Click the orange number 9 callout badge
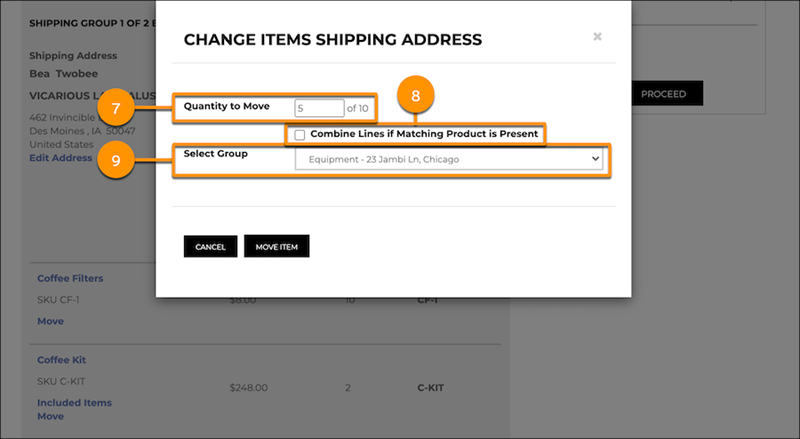800x439 pixels. [116, 161]
